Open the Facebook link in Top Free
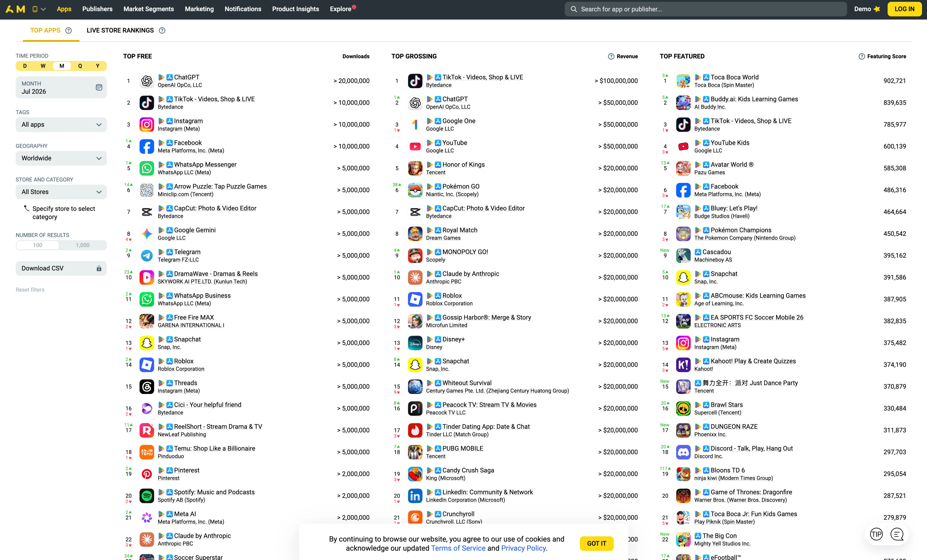The image size is (927, 560). [x=188, y=143]
